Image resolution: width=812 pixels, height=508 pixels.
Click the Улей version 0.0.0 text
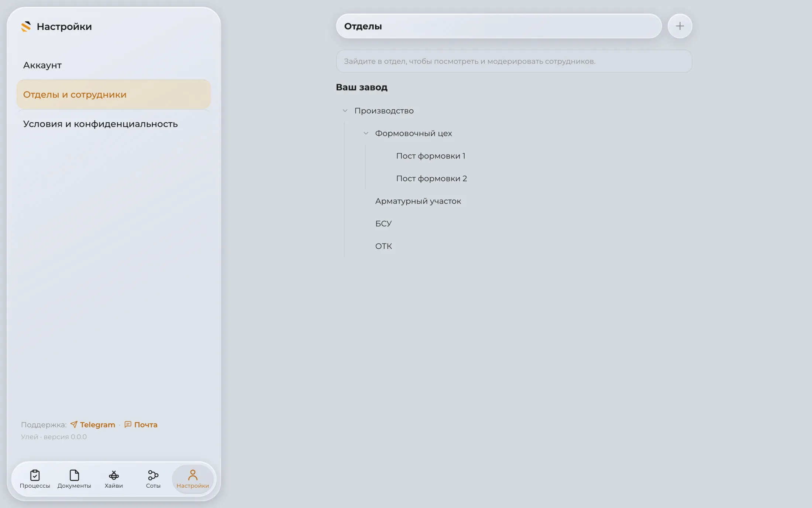[x=54, y=437]
